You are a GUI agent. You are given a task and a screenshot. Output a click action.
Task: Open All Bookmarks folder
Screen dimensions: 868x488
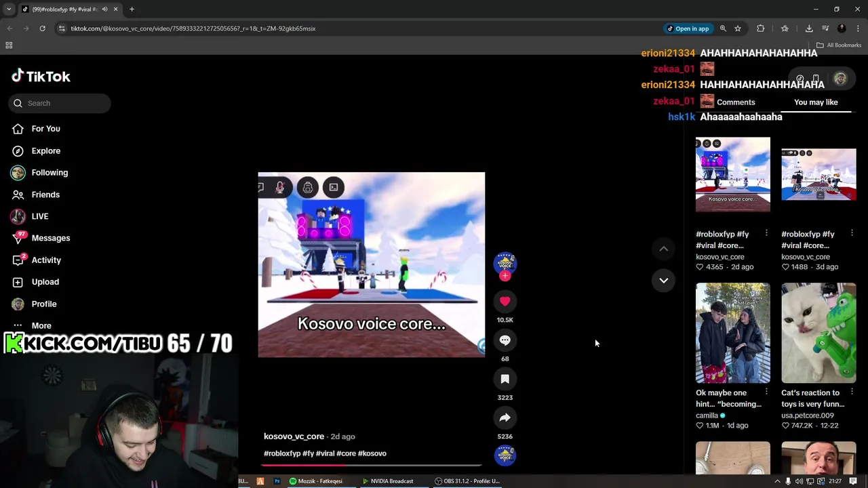pos(839,45)
